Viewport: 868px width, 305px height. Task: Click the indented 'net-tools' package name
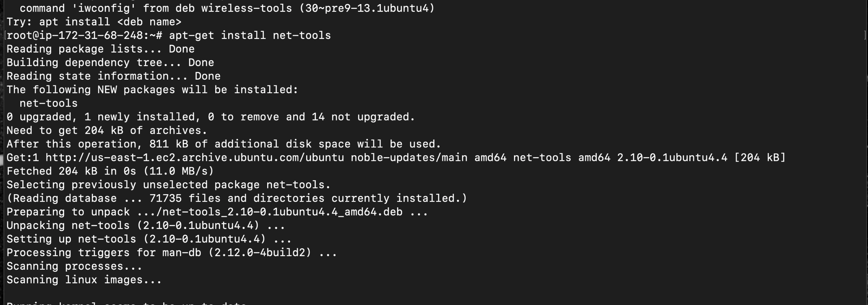click(x=48, y=103)
